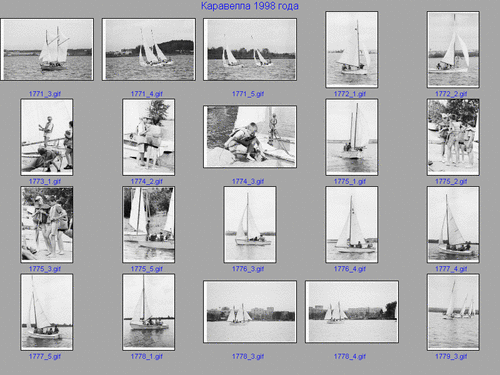Open the moored sailboats thumbnail above 1775_5.gif
Screen dimensions: 500x375
[148, 225]
